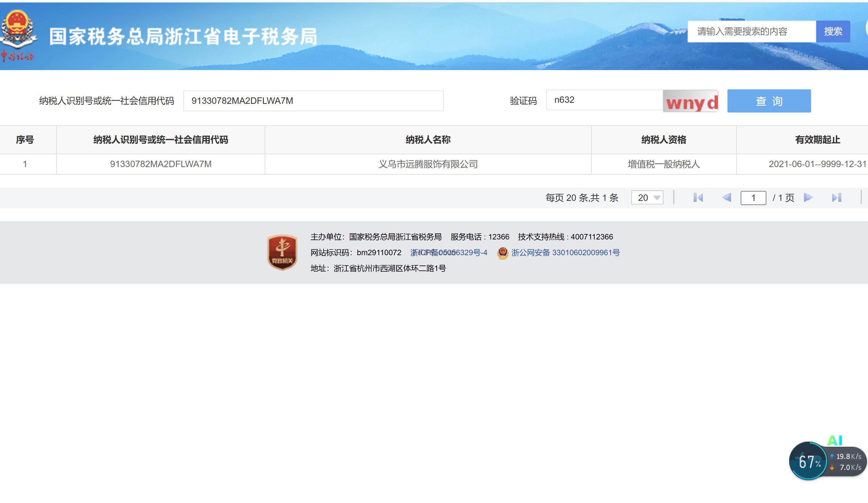The height and width of the screenshot is (503, 868).
Task: Open the 浙ICP备05056329号-4 link
Action: click(448, 253)
